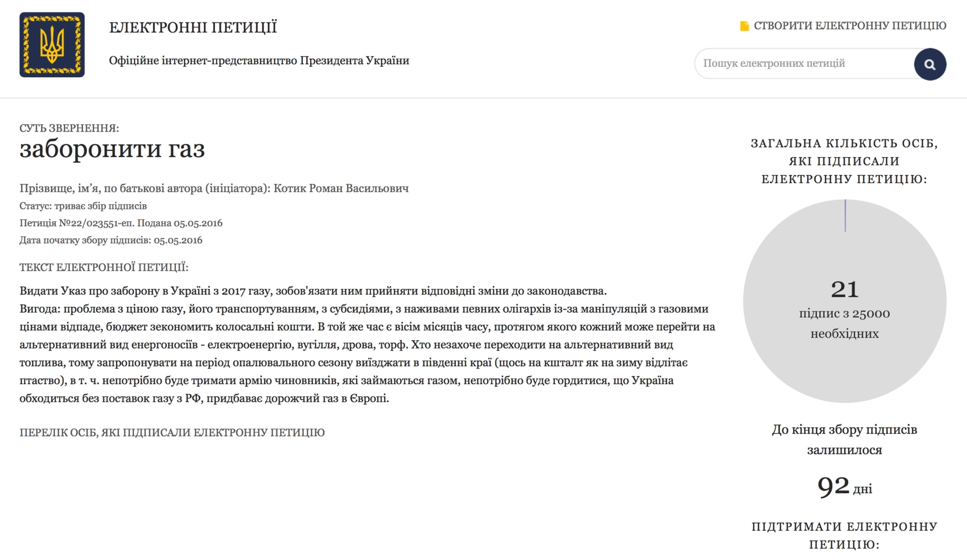
Task: Click the 'Офіційне інтернет-представництво Президента України' subtitle
Action: [259, 61]
